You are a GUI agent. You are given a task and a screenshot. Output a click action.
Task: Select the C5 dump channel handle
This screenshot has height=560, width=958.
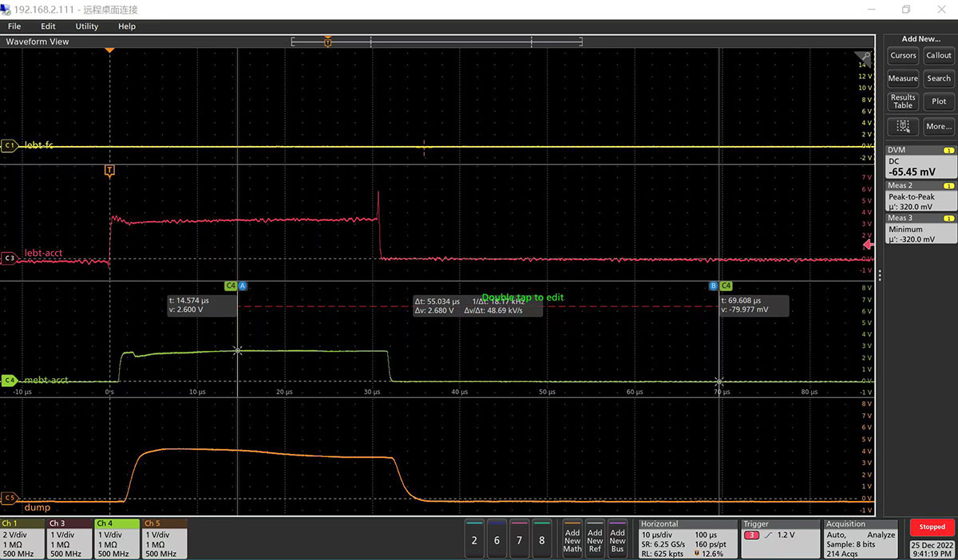(x=10, y=499)
